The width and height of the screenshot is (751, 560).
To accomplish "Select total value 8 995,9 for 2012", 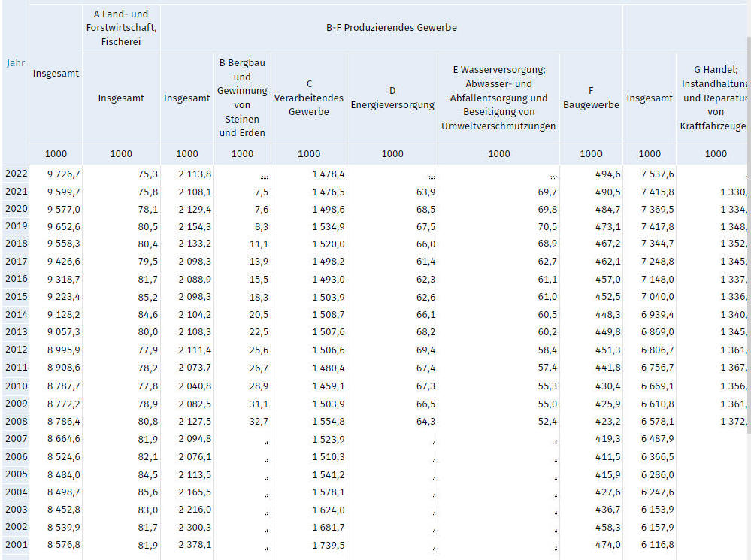I will click(x=64, y=350).
